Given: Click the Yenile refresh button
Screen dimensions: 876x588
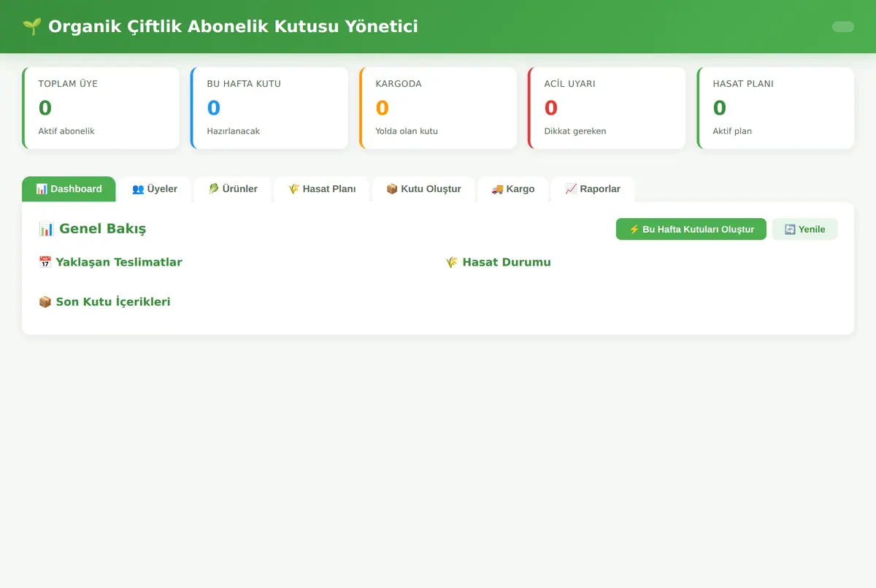Looking at the screenshot, I should [x=805, y=229].
